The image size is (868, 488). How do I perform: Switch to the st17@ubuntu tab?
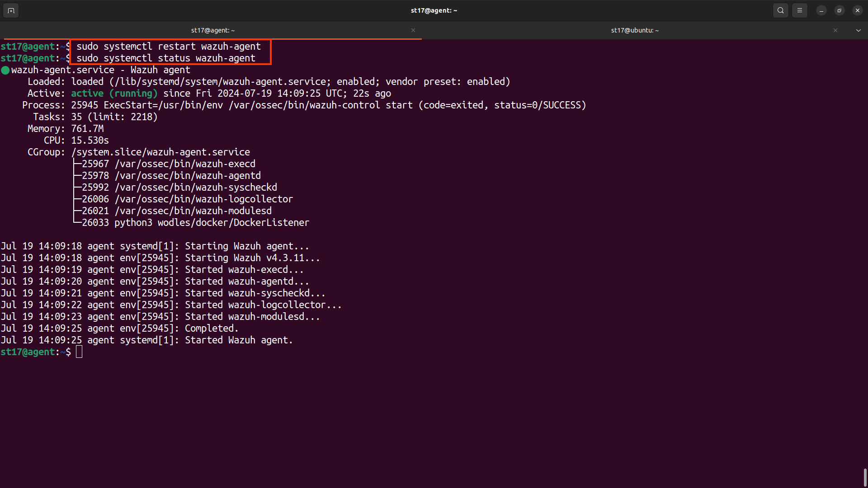pyautogui.click(x=635, y=30)
